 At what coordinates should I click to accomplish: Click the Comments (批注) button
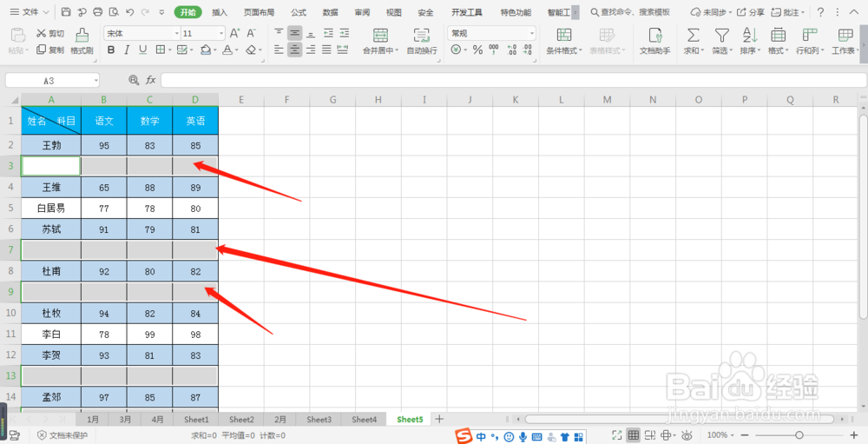coord(788,11)
